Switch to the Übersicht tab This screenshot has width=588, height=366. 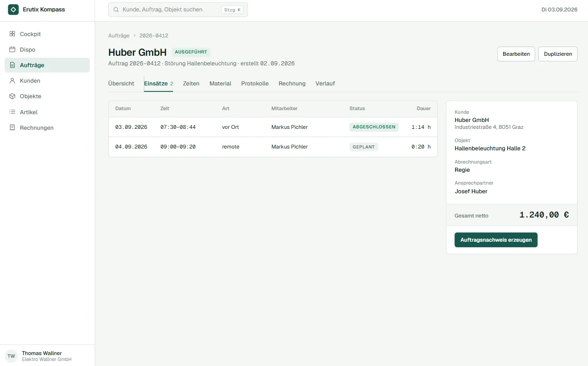coord(121,84)
